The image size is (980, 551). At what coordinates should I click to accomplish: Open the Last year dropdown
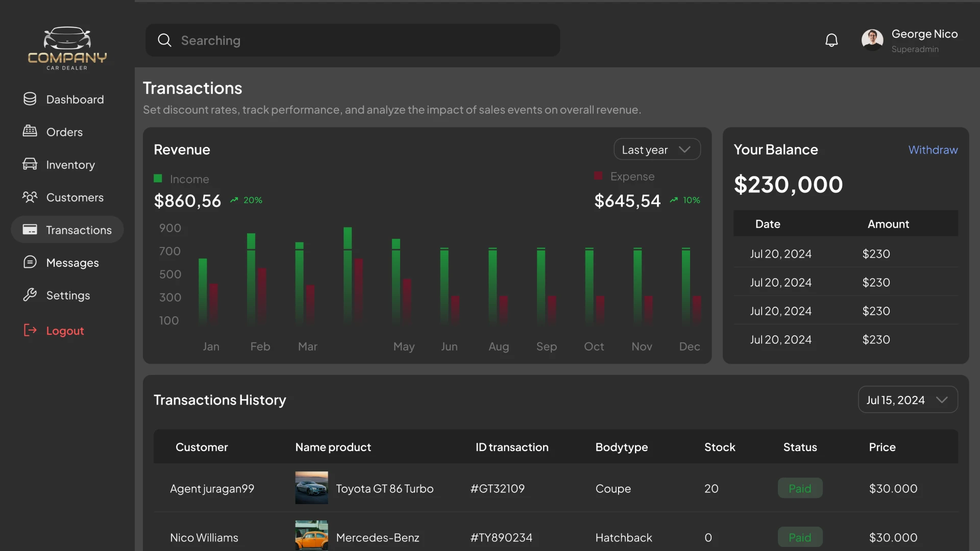[657, 149]
